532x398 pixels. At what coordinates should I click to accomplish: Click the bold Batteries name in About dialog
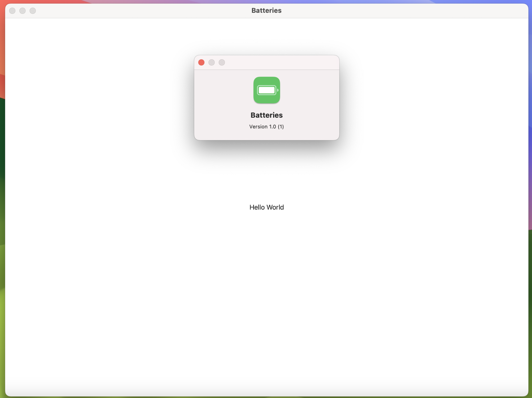pos(267,115)
